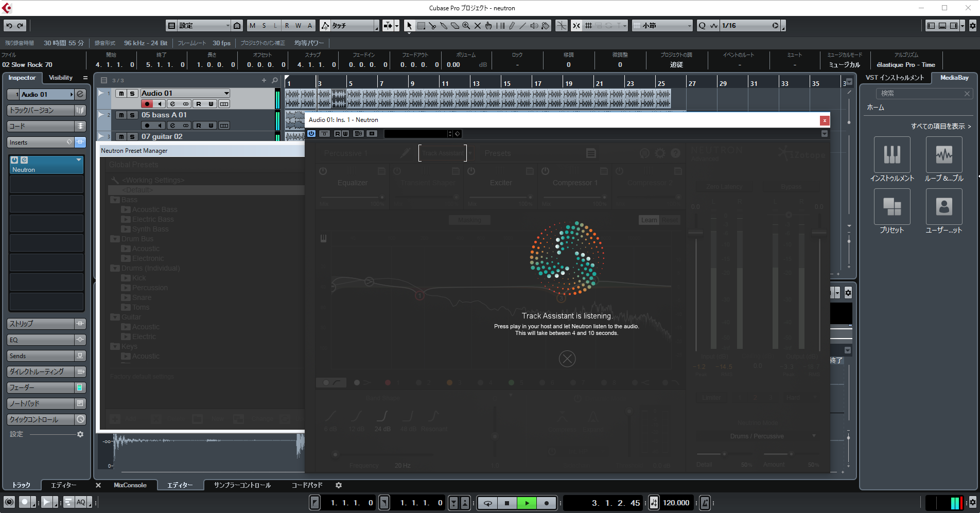This screenshot has height=513, width=980.
Task: Click すべての項目を表示 link
Action: (x=941, y=126)
